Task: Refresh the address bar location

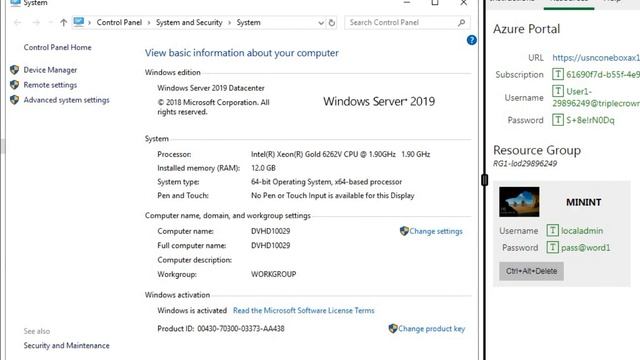Action: [332, 23]
